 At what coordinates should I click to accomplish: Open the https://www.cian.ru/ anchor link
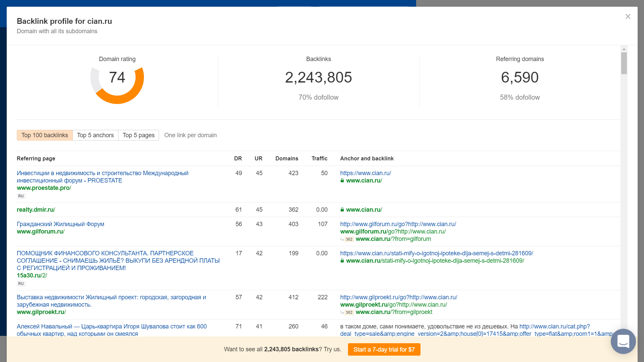[365, 173]
